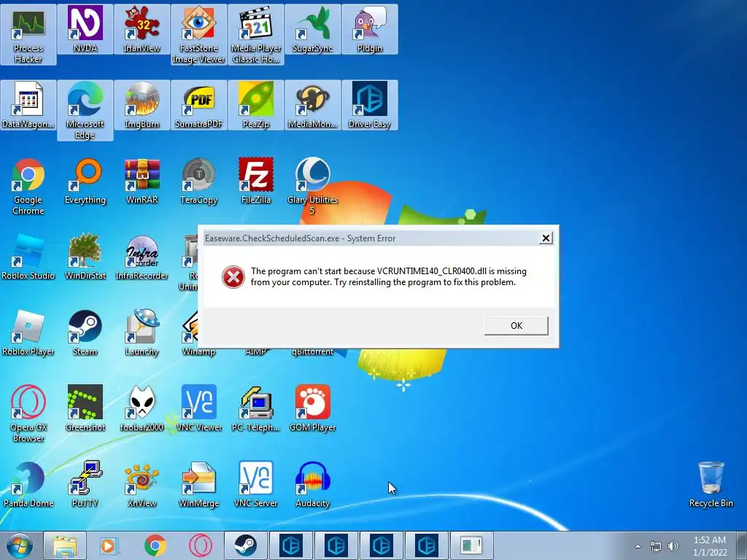
Task: Open Media Player Classic shortcut
Action: coord(256,35)
